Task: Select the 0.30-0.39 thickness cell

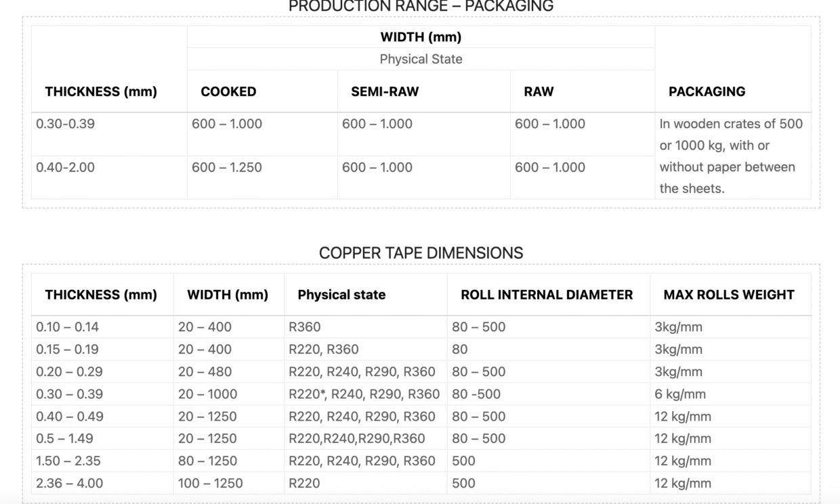Action: 66,124
